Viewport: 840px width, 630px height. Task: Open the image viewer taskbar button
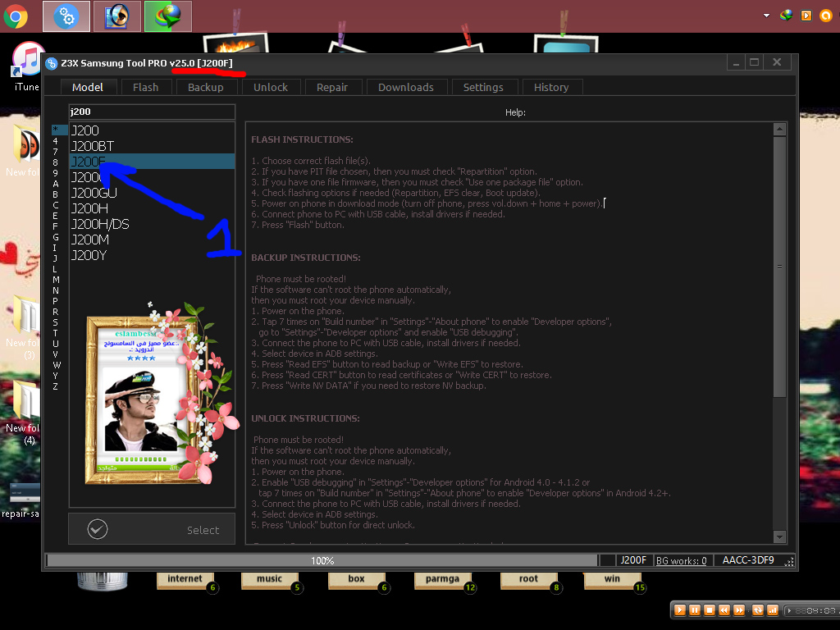click(x=117, y=16)
